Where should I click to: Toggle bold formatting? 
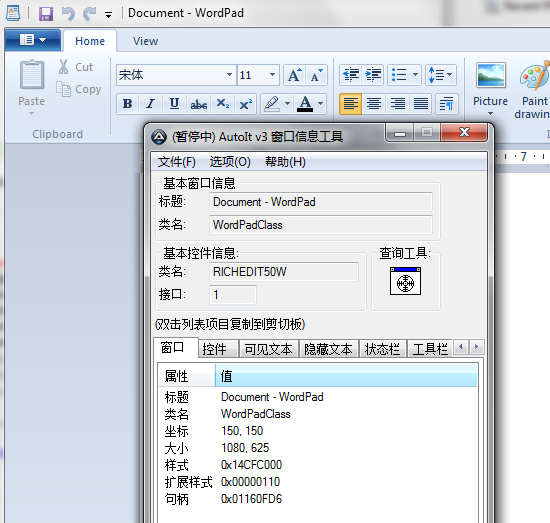pos(128,103)
